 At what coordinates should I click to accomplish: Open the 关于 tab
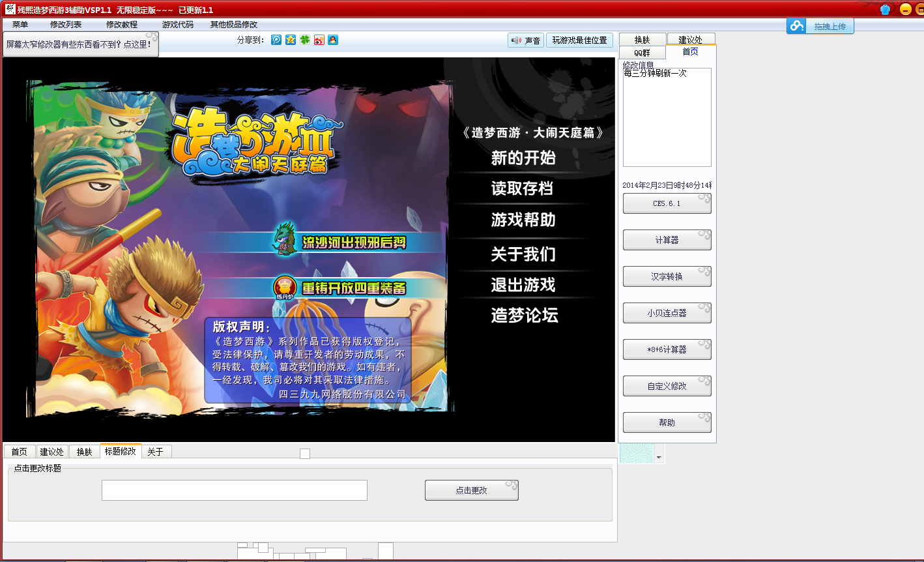point(156,451)
